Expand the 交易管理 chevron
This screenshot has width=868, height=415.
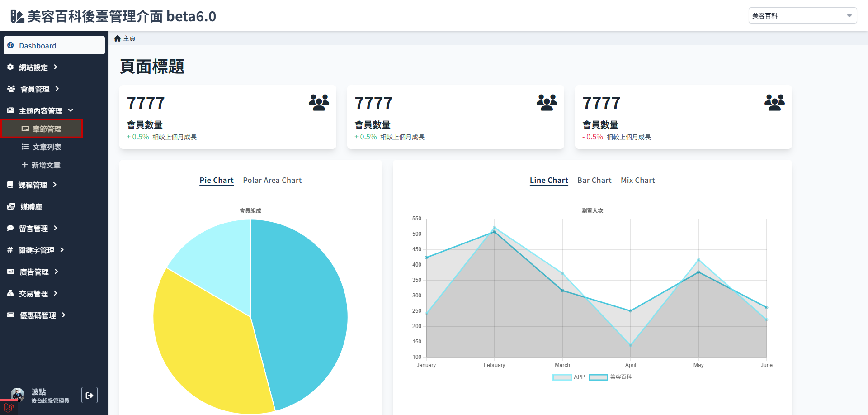(55, 293)
